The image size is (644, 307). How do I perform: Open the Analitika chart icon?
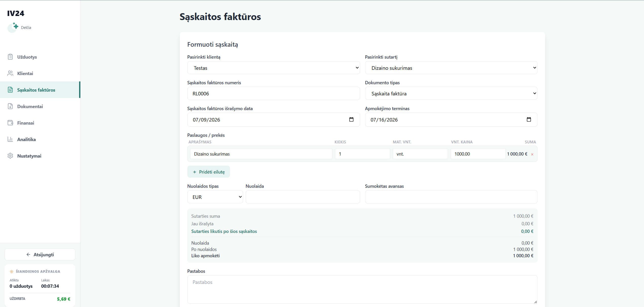[10, 139]
